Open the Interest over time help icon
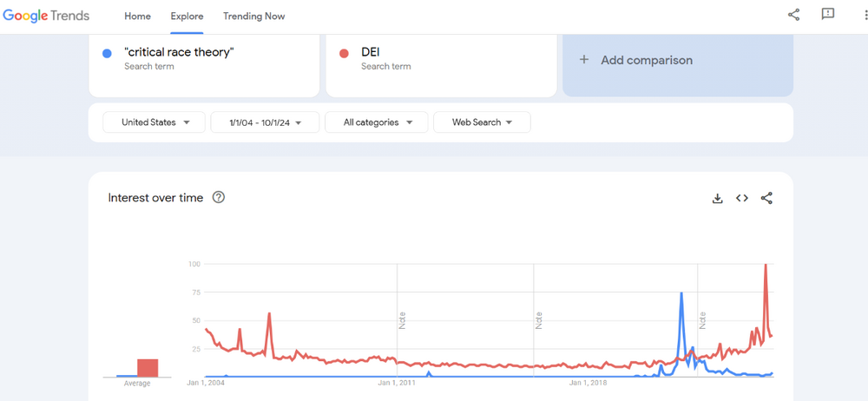Image resolution: width=868 pixels, height=401 pixels. point(219,197)
